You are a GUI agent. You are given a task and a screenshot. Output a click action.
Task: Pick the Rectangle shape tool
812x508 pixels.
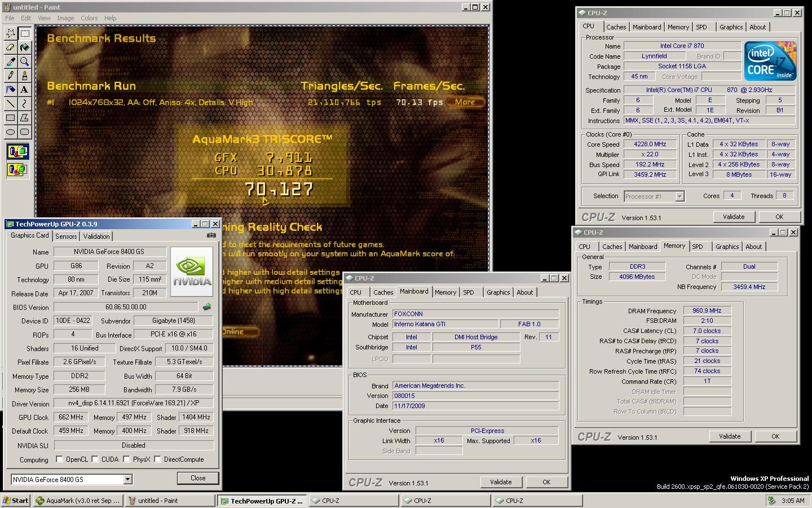coord(11,118)
